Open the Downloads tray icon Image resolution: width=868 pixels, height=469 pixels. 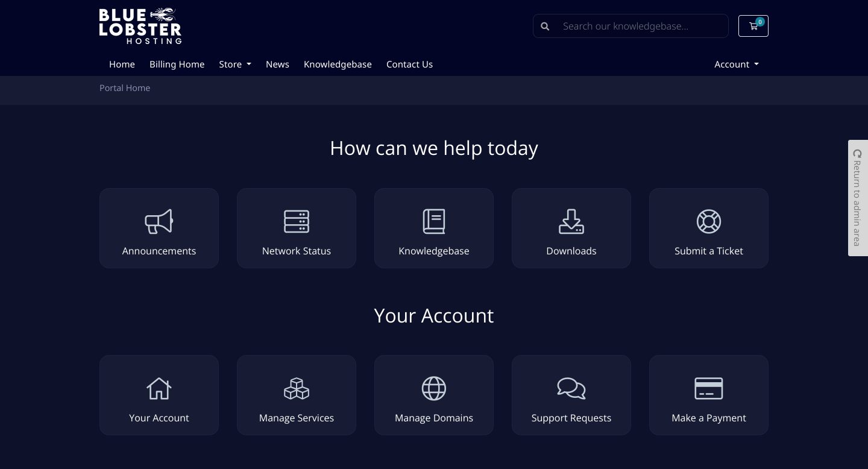pyautogui.click(x=571, y=221)
